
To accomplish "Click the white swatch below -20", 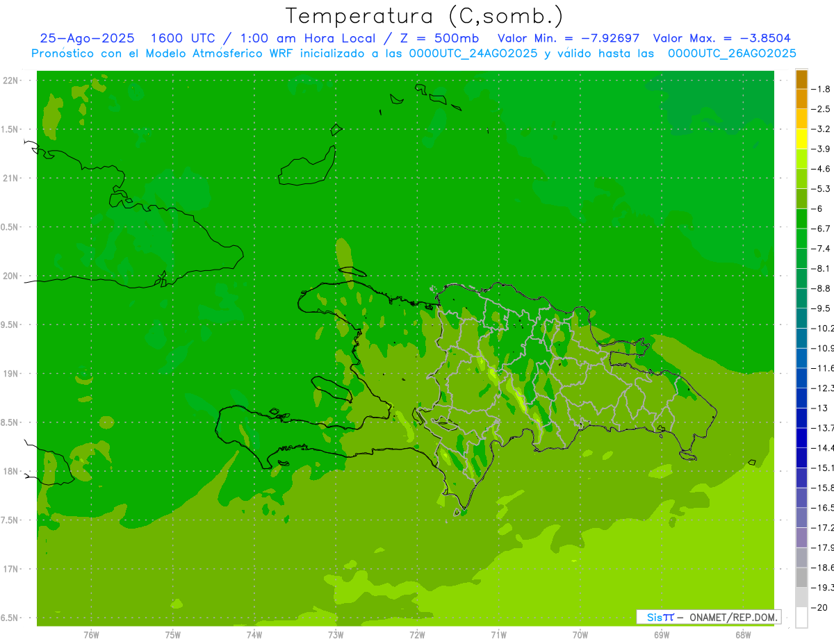I will (801, 617).
